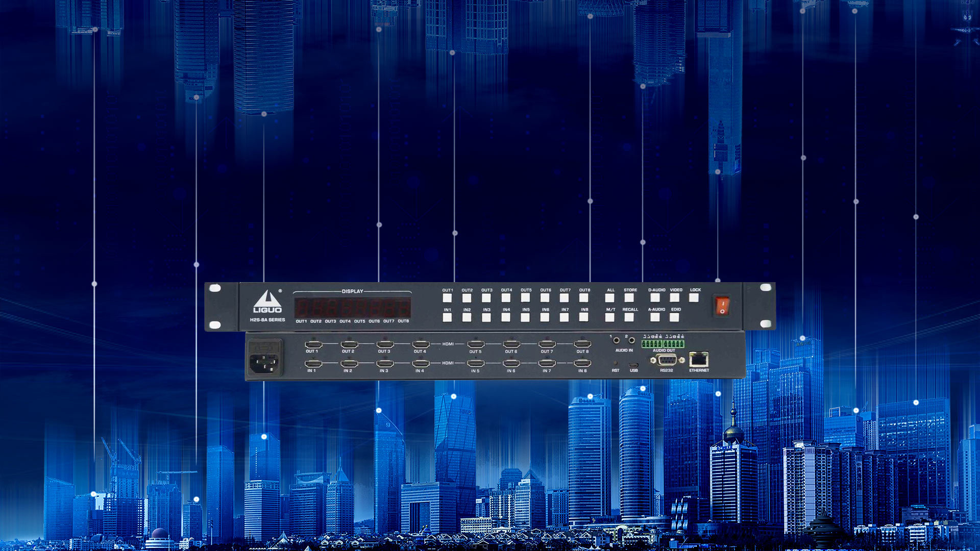The width and height of the screenshot is (980, 551).
Task: Choose the OUT6 front panel button
Action: click(545, 298)
